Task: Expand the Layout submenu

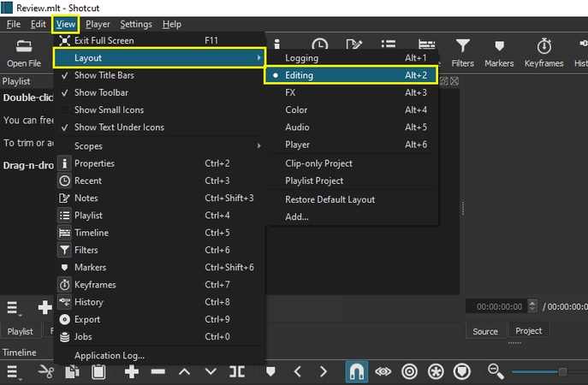Action: click(x=160, y=57)
